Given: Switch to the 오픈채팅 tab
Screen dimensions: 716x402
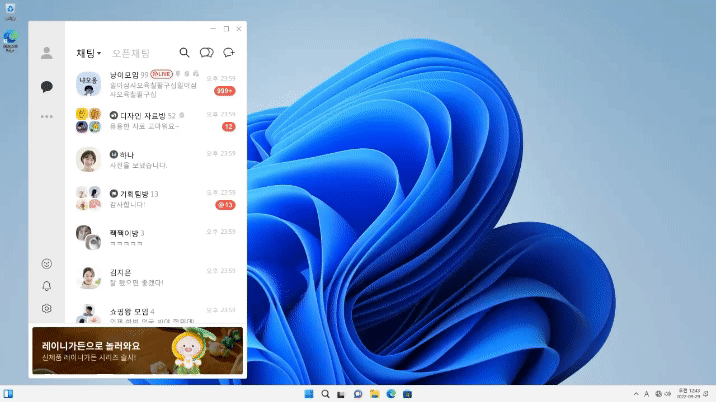Looking at the screenshot, I should (131, 53).
